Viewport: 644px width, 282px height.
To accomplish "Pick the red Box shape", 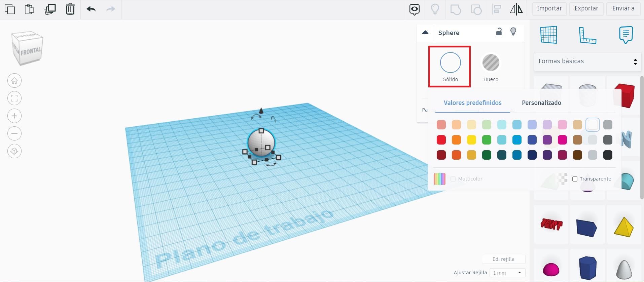I will click(x=624, y=96).
